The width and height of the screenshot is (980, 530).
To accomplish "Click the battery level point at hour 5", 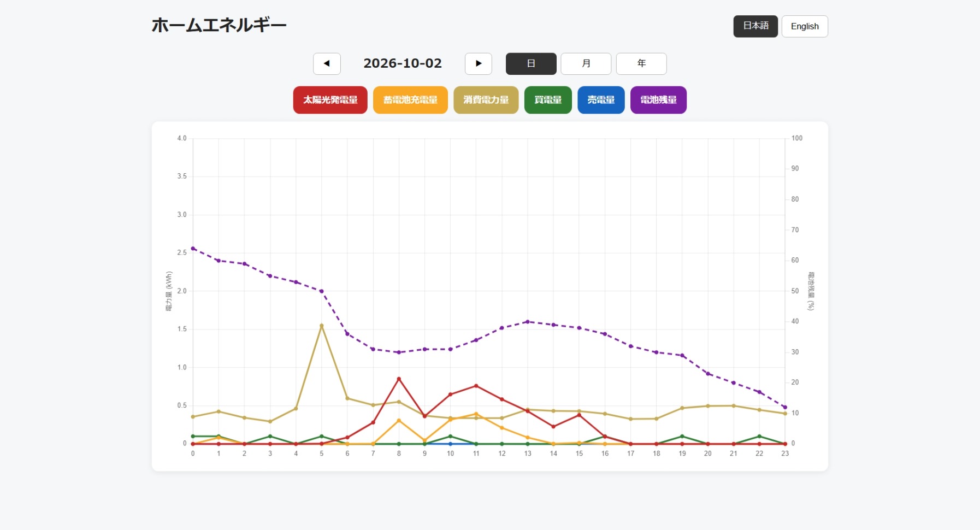I will 321,291.
